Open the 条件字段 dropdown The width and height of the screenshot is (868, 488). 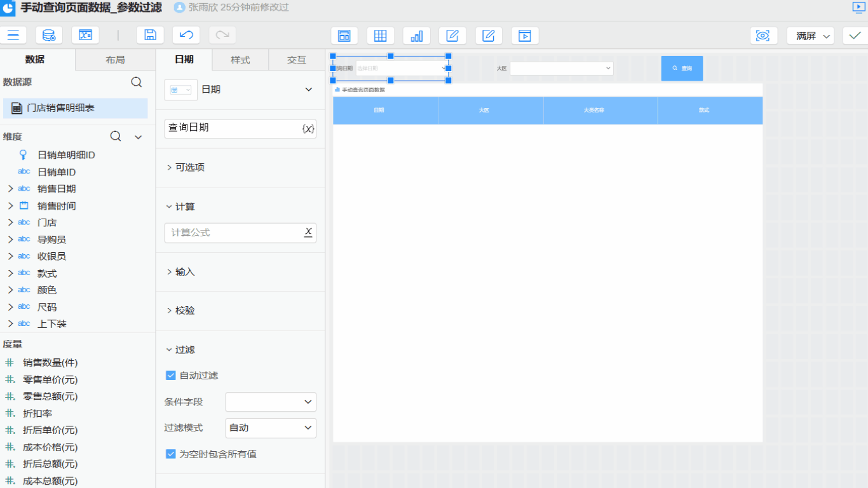click(271, 402)
